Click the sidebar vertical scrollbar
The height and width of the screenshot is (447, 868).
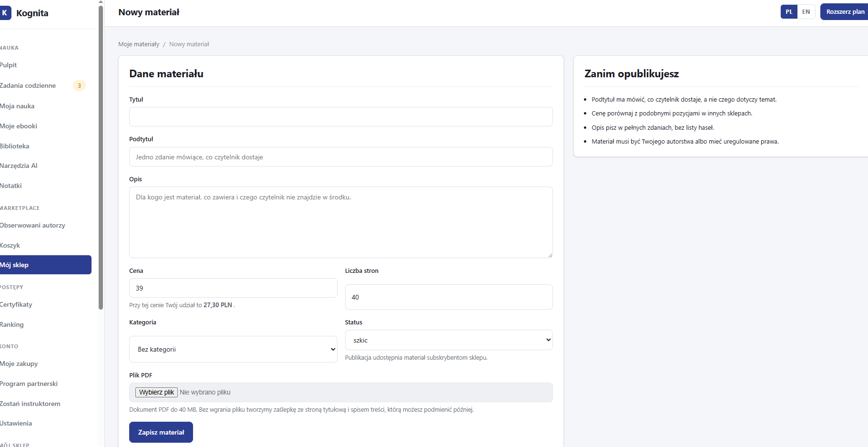point(101,157)
